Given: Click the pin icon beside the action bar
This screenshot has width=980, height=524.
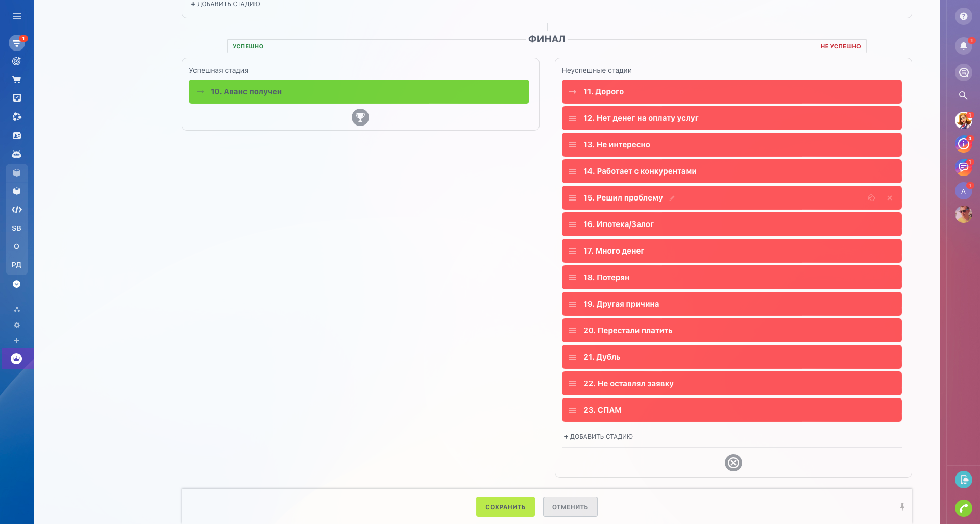Looking at the screenshot, I should pyautogui.click(x=902, y=507).
